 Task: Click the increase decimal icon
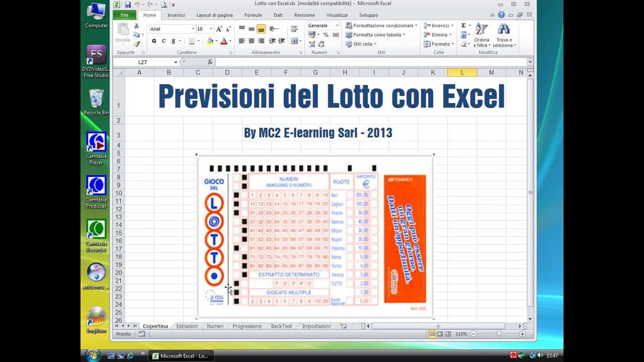(312, 44)
